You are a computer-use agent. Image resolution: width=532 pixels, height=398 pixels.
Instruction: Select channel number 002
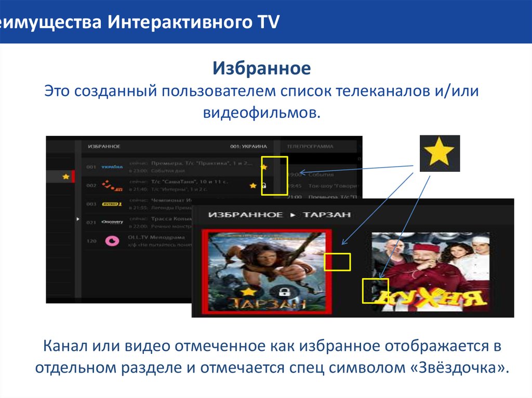[x=91, y=185]
